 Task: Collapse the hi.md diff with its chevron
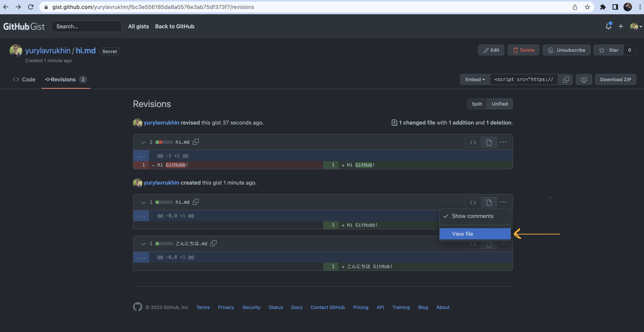143,142
